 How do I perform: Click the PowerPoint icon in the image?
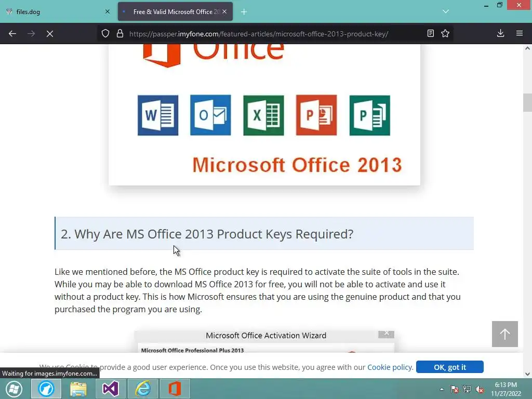click(316, 115)
